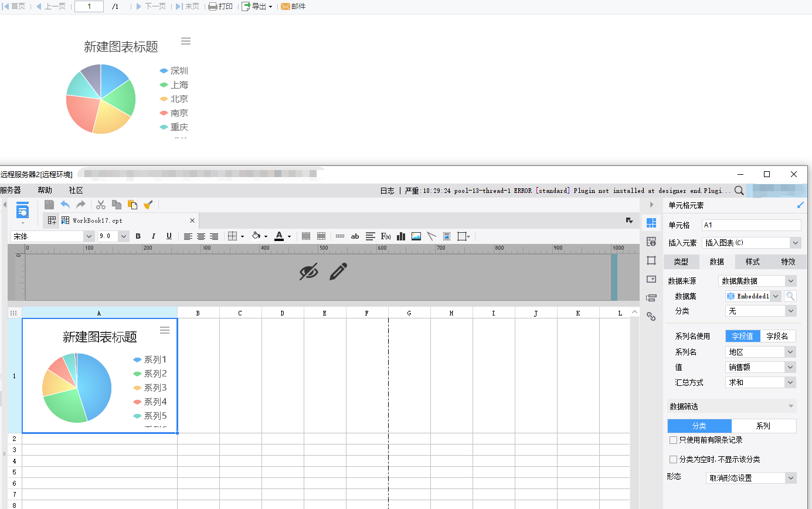
Task: Insert rich text with the lines icon
Action: (x=371, y=236)
